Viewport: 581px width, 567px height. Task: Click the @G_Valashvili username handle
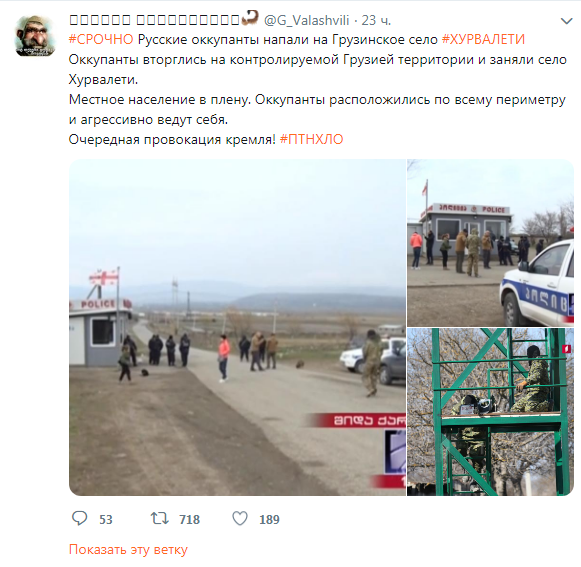point(306,20)
